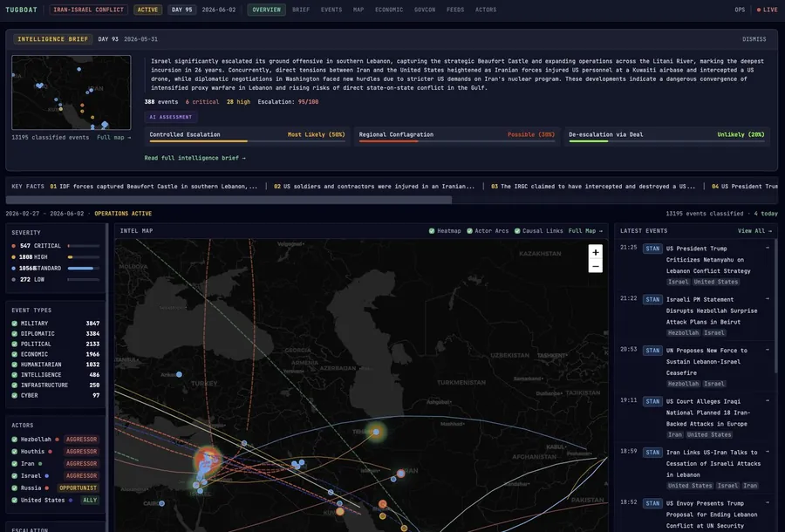Click the Hezbollah AGGRESSOR tag
The height and width of the screenshot is (532, 785).
pyautogui.click(x=82, y=440)
